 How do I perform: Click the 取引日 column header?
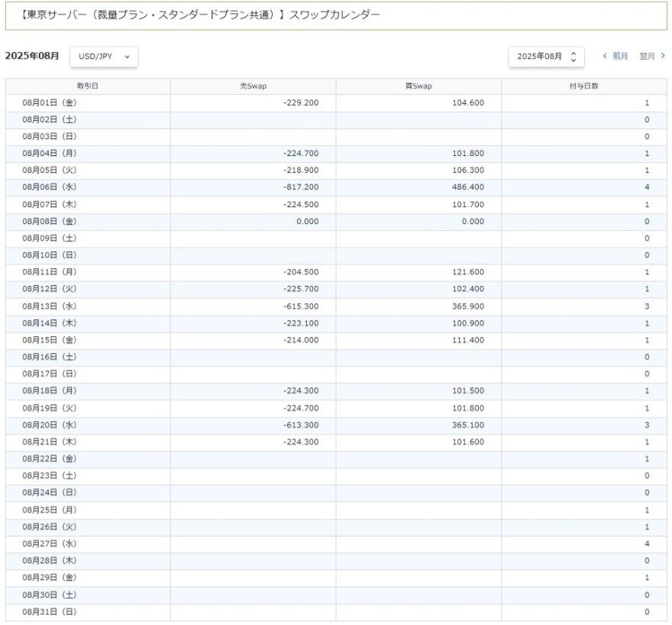(x=88, y=86)
